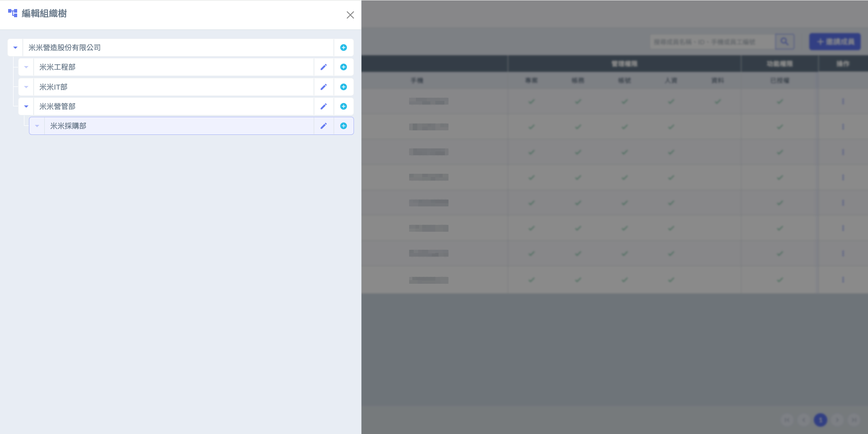This screenshot has width=868, height=434.
Task: Select the 米米營管部 tree item
Action: 57,106
